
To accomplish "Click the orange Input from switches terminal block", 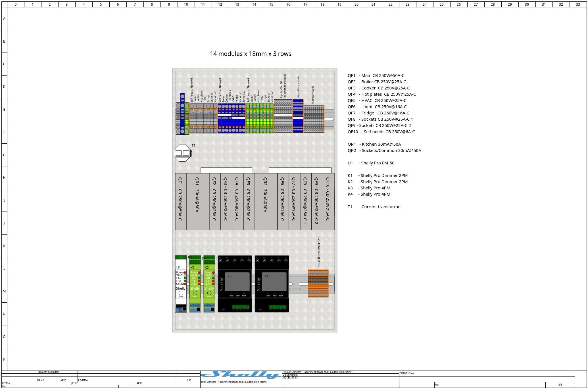I will click(318, 284).
